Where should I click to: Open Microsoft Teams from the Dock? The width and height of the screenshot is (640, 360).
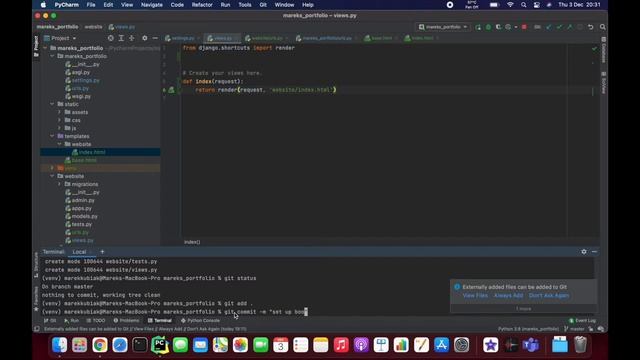point(531,345)
